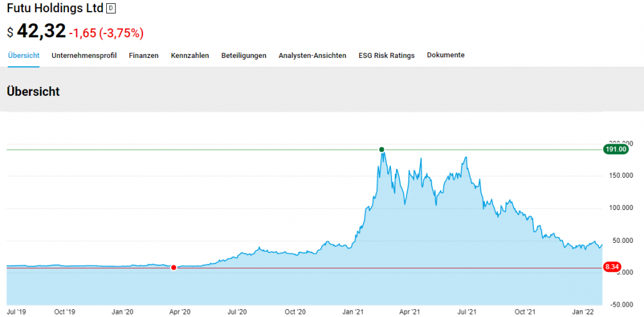The height and width of the screenshot is (317, 644).
Task: Click the 100.000 y-axis value
Action: pyautogui.click(x=620, y=207)
